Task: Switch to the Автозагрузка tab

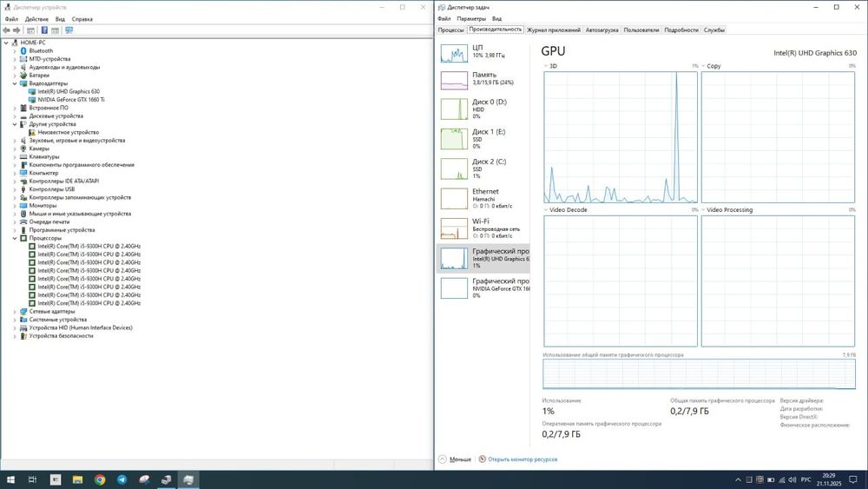Action: [602, 30]
